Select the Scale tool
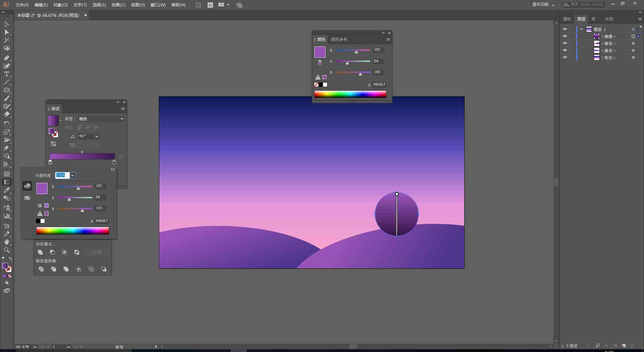The width and height of the screenshot is (644, 352). pos(7,132)
